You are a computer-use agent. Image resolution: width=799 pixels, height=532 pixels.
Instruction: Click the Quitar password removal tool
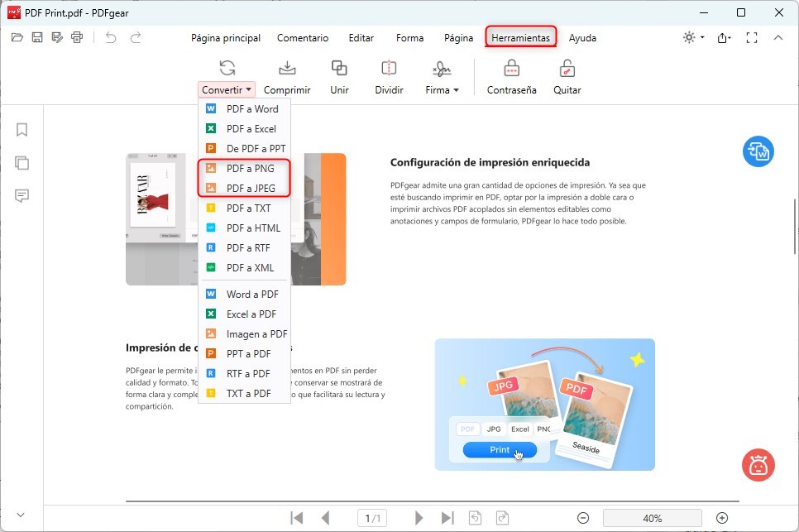pos(567,78)
